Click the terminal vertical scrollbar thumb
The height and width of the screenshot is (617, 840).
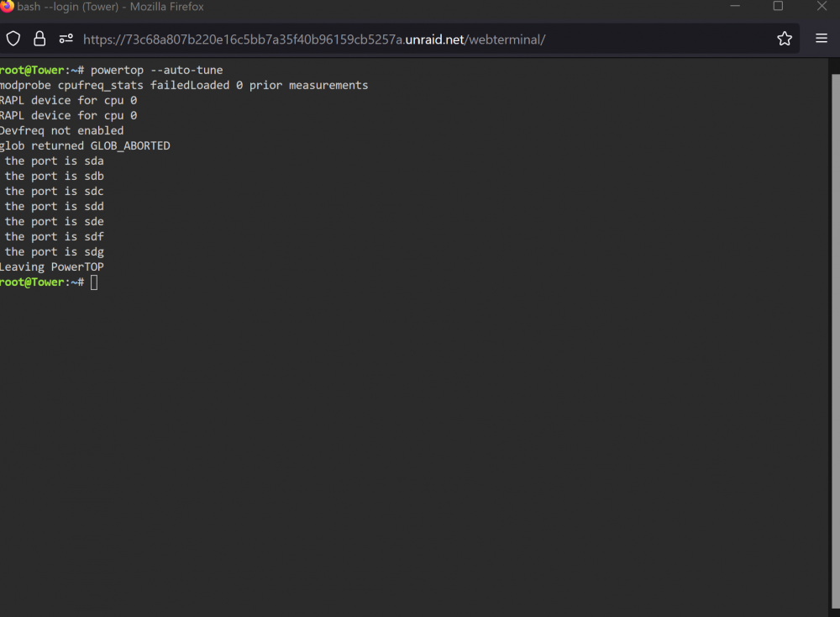[x=835, y=341]
